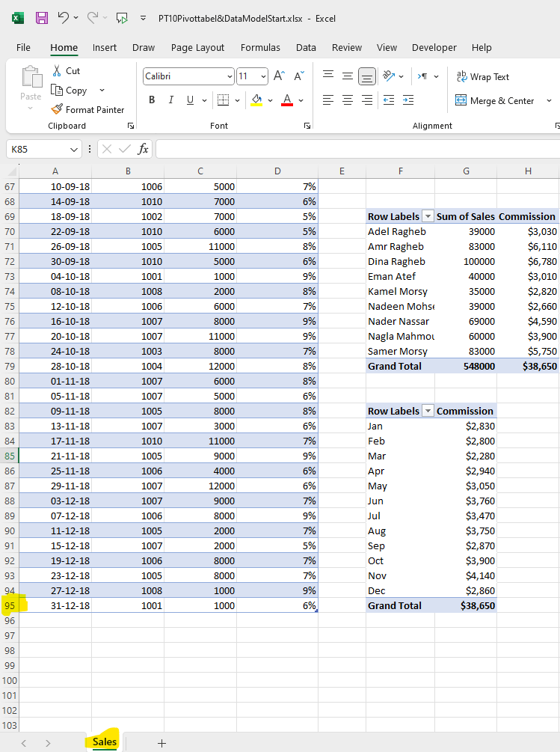Open the Formulas ribbon tab
Image resolution: width=560 pixels, height=752 pixels.
260,47
